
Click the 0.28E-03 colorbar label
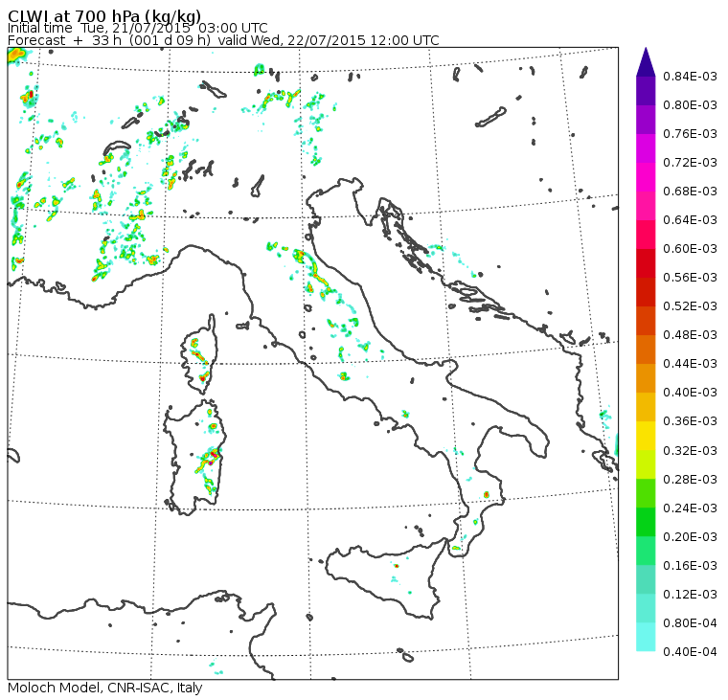690,480
